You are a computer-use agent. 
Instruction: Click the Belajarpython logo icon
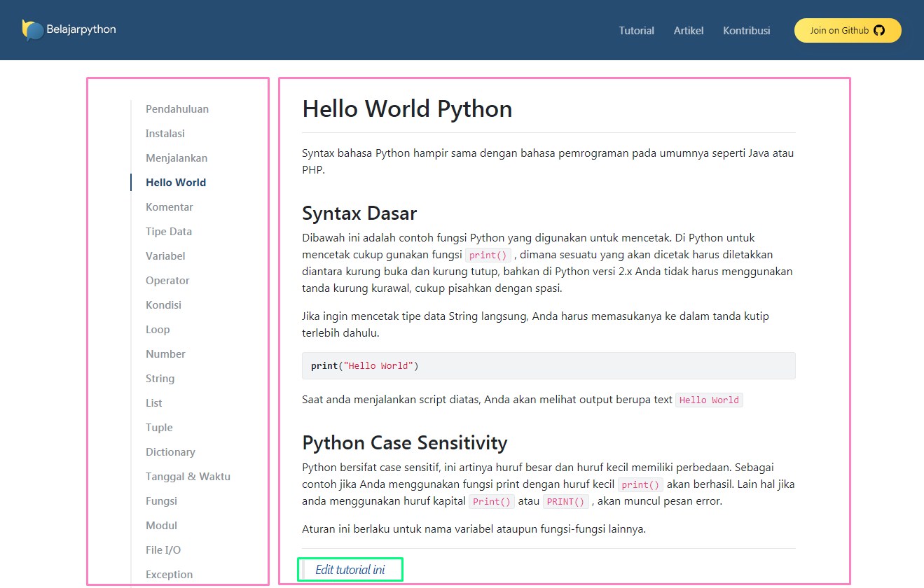coord(32,30)
